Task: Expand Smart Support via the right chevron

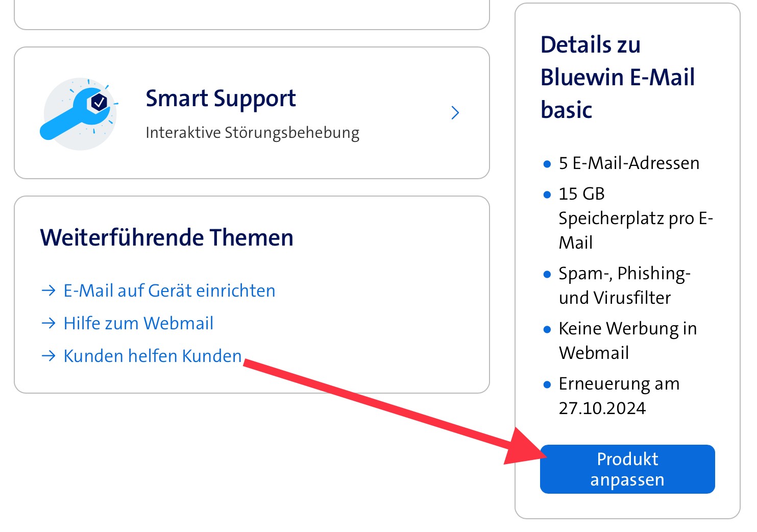Action: click(x=455, y=113)
